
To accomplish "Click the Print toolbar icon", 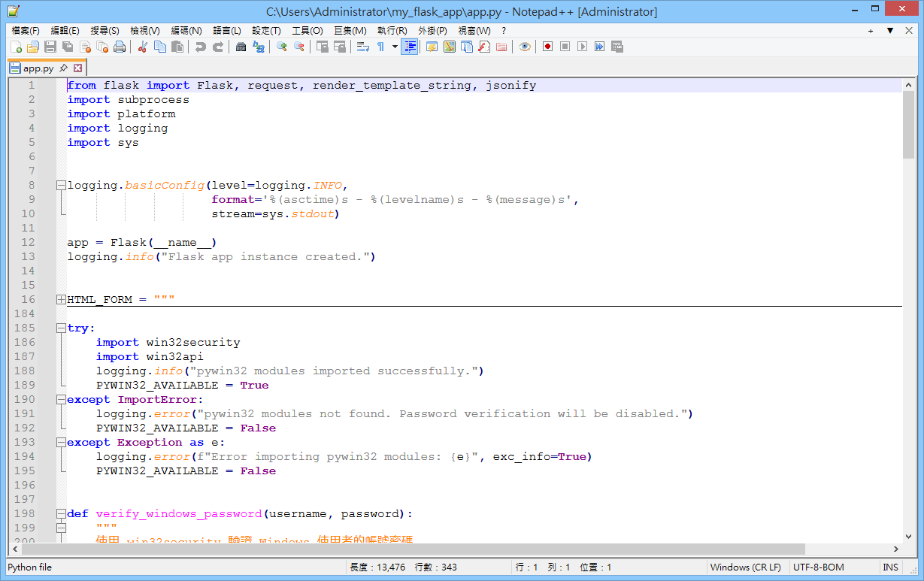I will tap(120, 47).
